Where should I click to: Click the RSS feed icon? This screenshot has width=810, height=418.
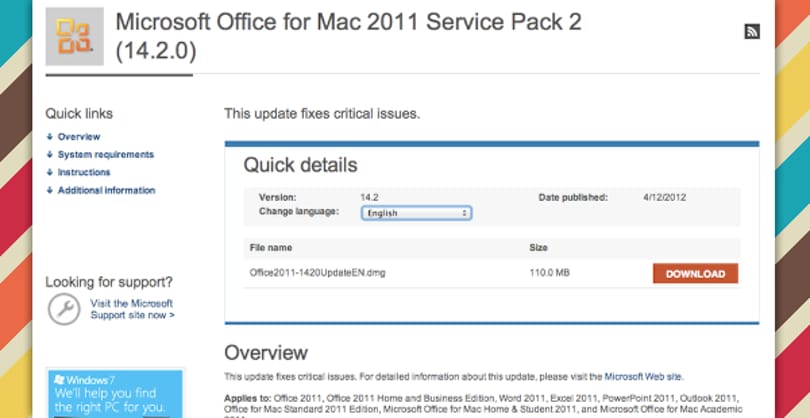coord(752,32)
